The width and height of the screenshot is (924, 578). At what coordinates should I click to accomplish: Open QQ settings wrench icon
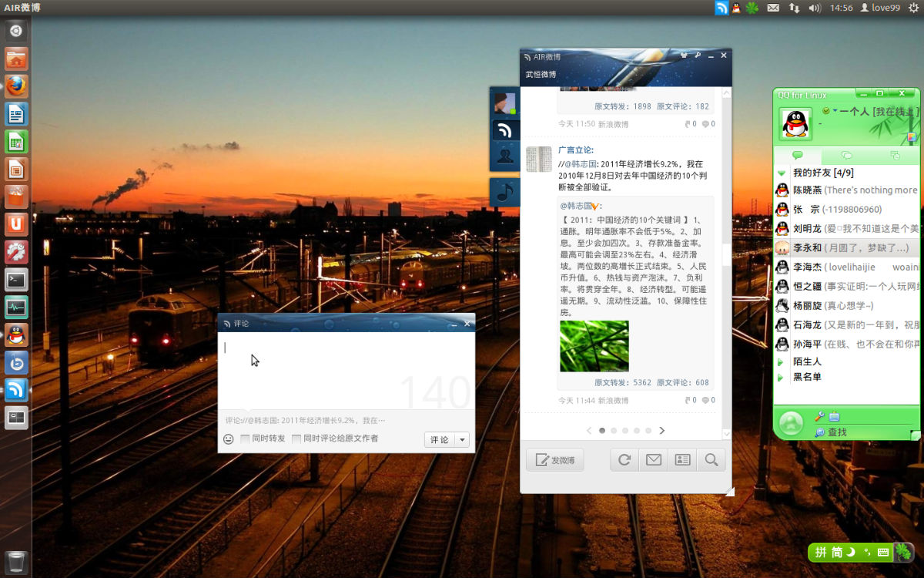click(819, 416)
